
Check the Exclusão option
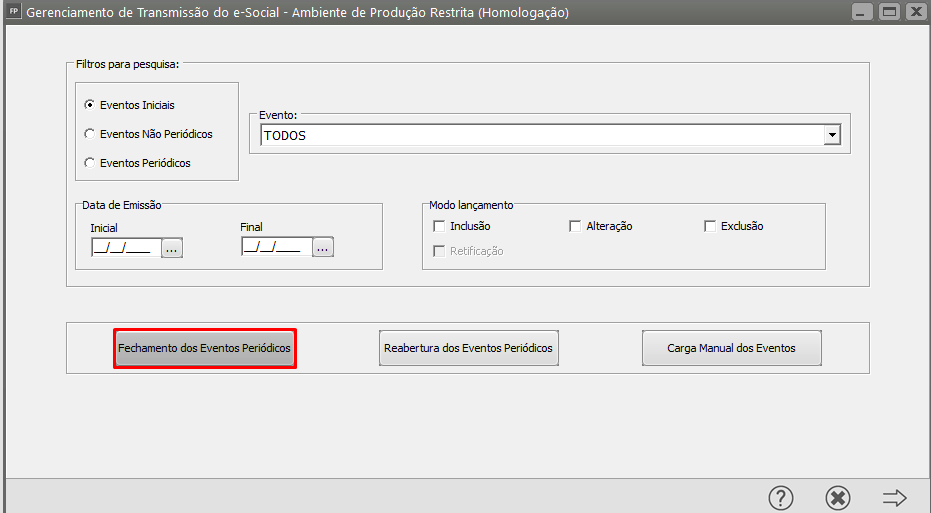[x=710, y=226]
